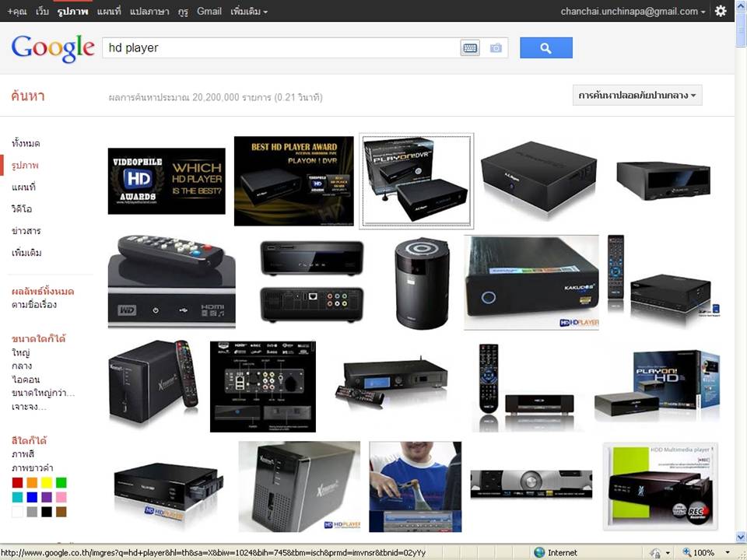Viewport: 747px width, 560px height.
Task: Pick the black color swatch
Action: [47, 512]
